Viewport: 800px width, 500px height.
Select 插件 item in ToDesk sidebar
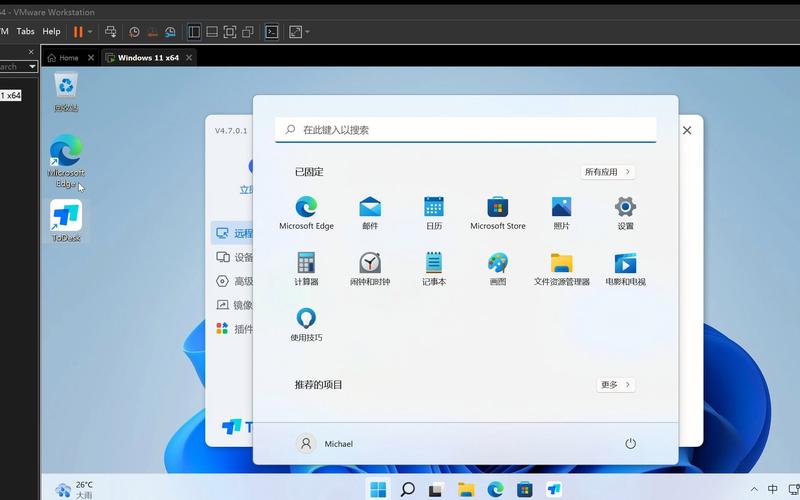pos(233,329)
